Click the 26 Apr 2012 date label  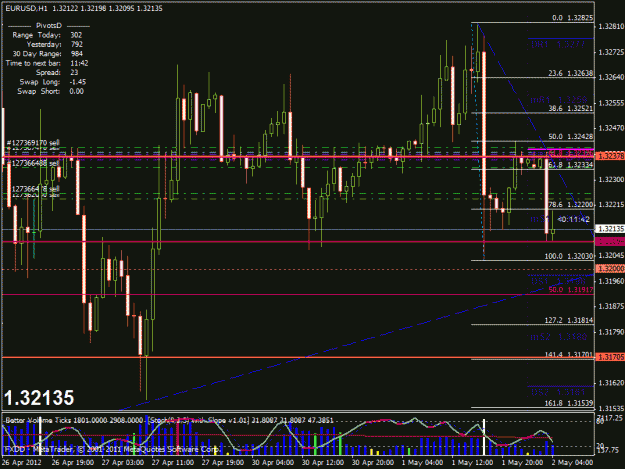(21, 463)
